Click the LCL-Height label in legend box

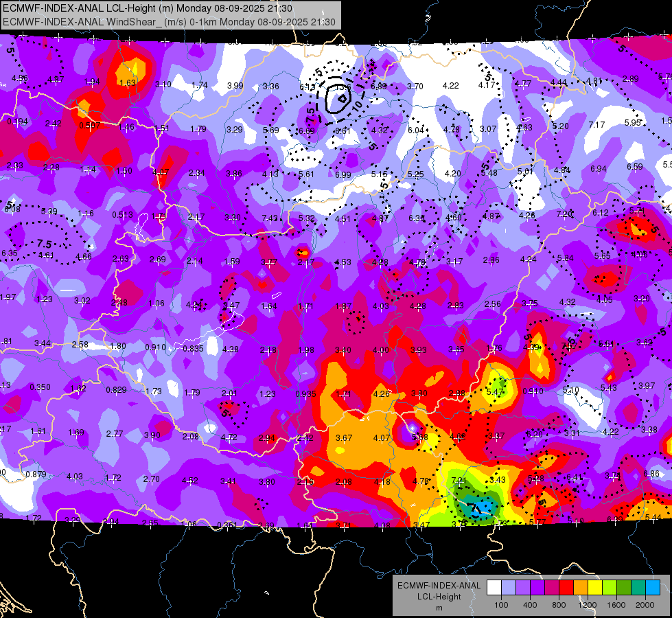click(439, 597)
